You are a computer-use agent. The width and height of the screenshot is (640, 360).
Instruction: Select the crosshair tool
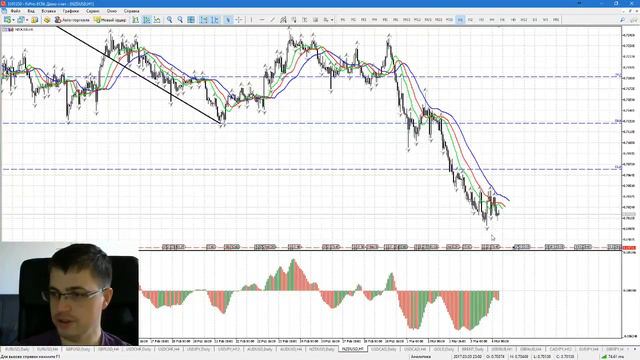tap(239, 20)
